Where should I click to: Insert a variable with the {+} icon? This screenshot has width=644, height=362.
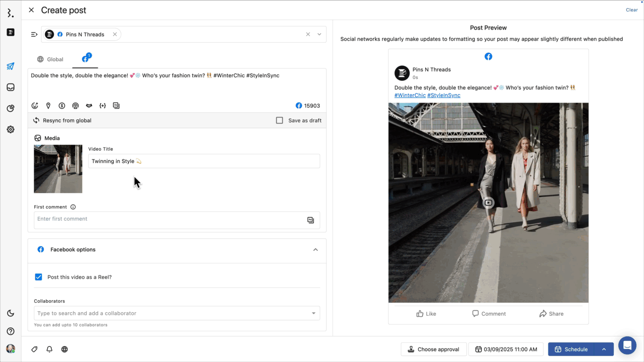[x=103, y=106]
